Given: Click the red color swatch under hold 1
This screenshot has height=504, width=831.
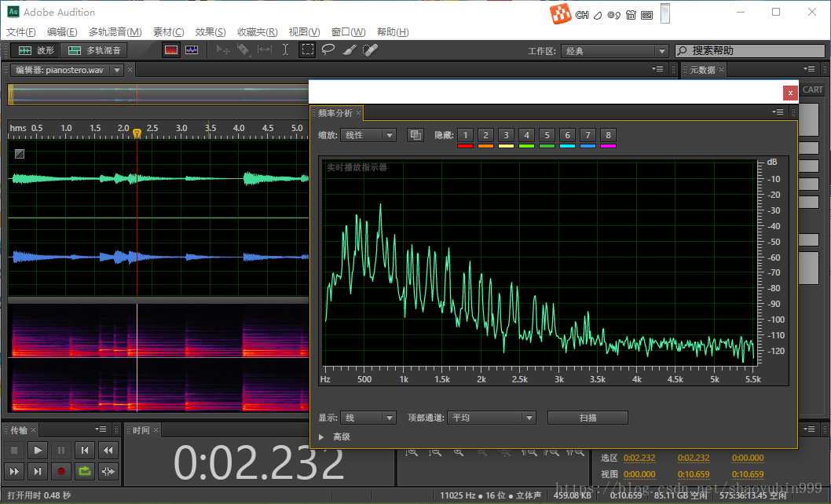Looking at the screenshot, I should tap(465, 146).
